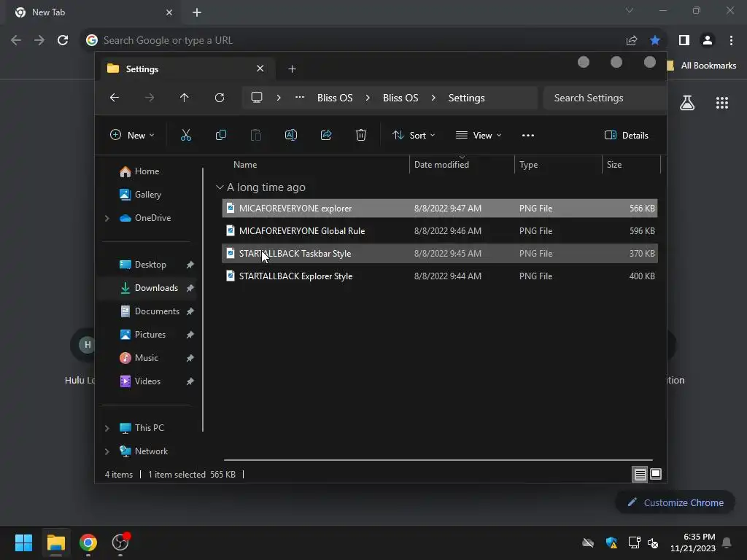This screenshot has width=747, height=560.
Task: Go back in File Explorer
Action: coord(115,98)
